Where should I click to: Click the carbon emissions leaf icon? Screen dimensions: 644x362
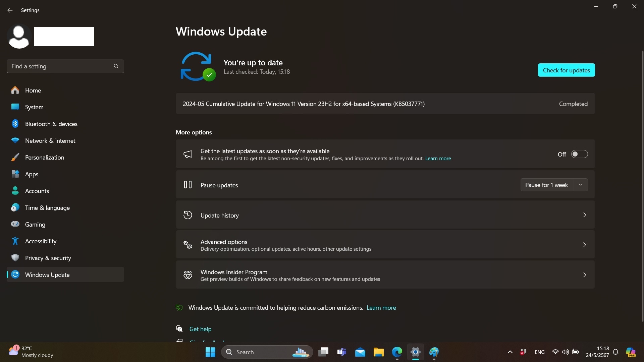179,307
